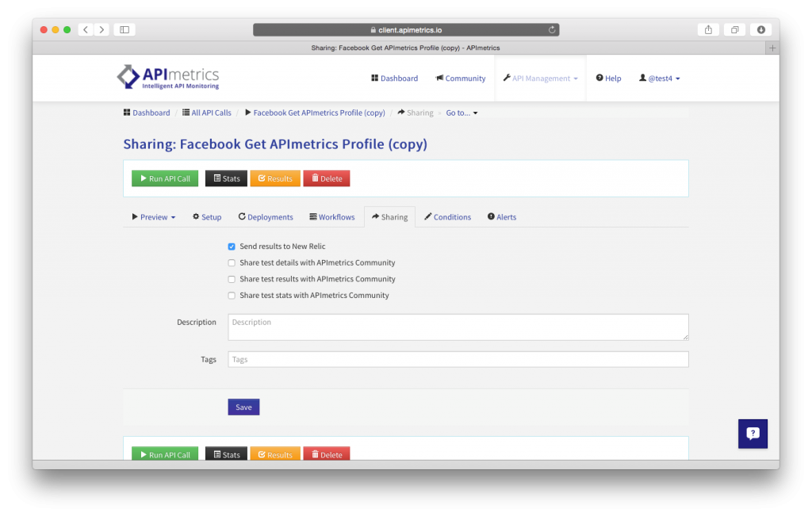Click the Help question-mark icon
The height and width of the screenshot is (516, 812).
[x=599, y=78]
